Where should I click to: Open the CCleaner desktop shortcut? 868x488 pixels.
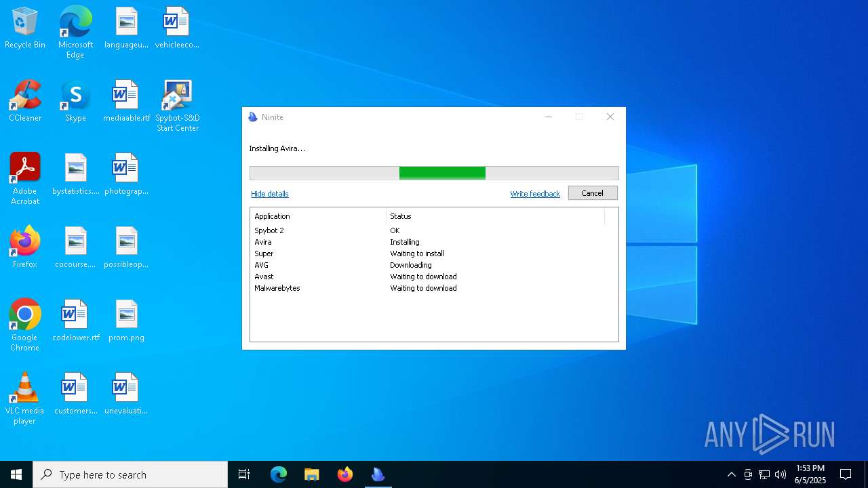click(x=25, y=102)
